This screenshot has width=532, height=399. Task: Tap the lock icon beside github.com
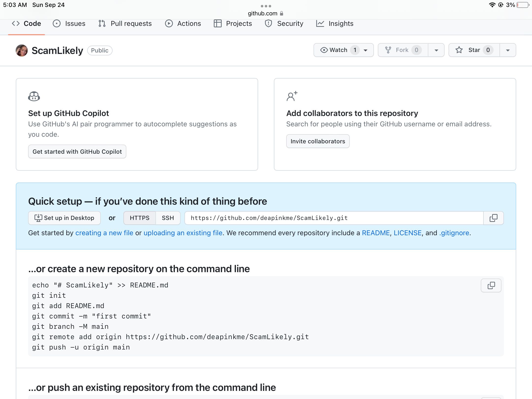coord(282,13)
